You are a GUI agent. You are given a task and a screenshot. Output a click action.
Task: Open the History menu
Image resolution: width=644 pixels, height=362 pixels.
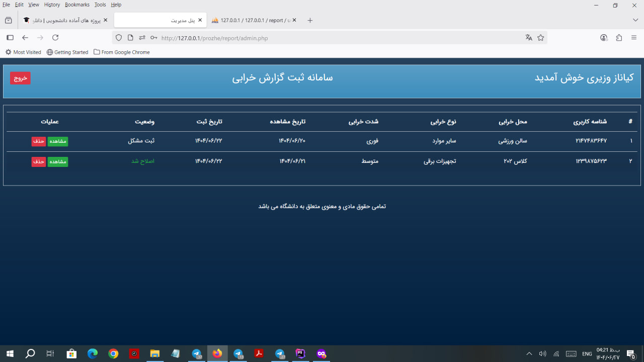coord(52,5)
